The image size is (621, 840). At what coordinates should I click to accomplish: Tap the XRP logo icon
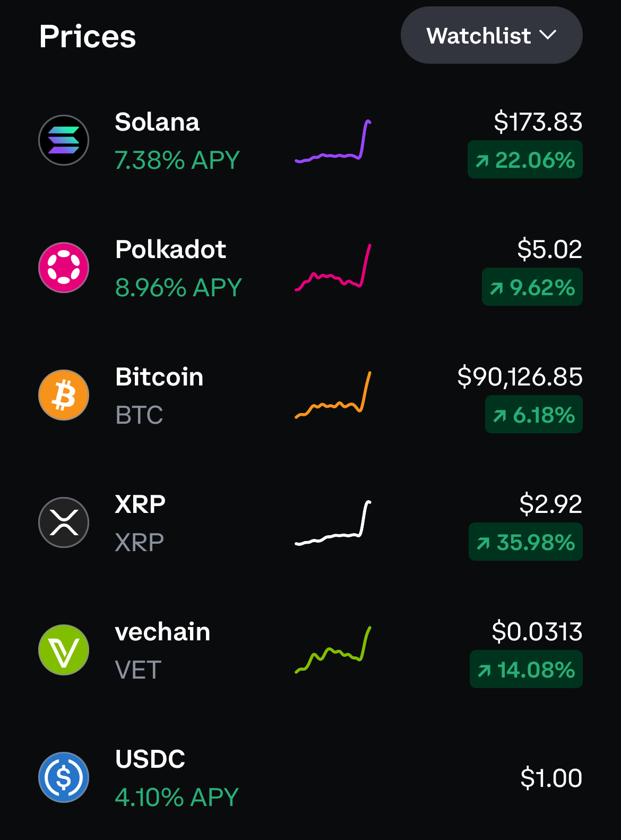pyautogui.click(x=64, y=522)
